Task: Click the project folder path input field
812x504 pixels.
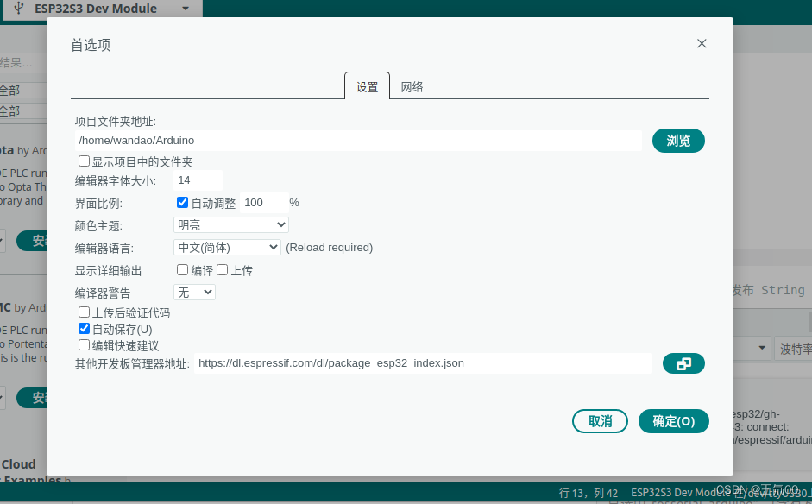Action: 345,140
